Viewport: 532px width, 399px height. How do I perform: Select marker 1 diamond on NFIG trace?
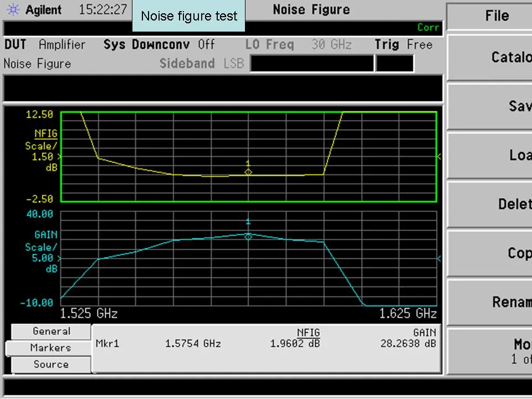(x=248, y=172)
